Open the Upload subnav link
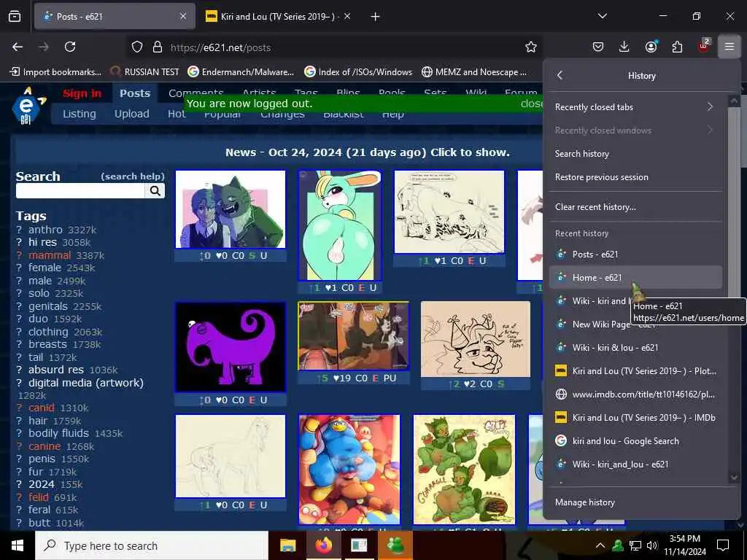This screenshot has height=560, width=747. click(x=131, y=114)
